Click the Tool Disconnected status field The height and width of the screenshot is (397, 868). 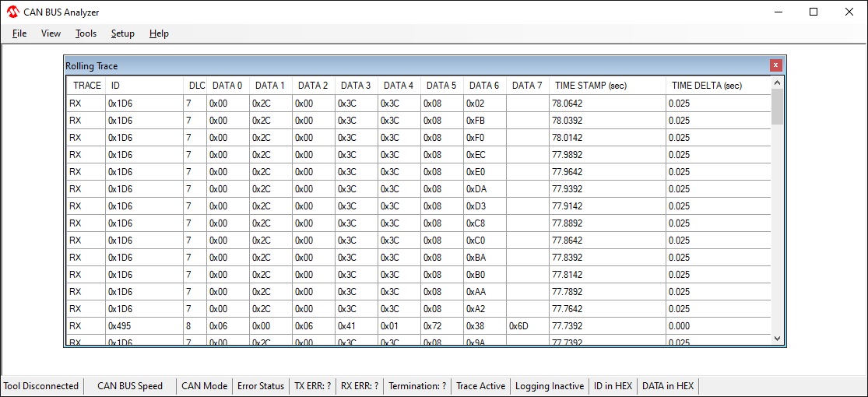click(x=41, y=386)
